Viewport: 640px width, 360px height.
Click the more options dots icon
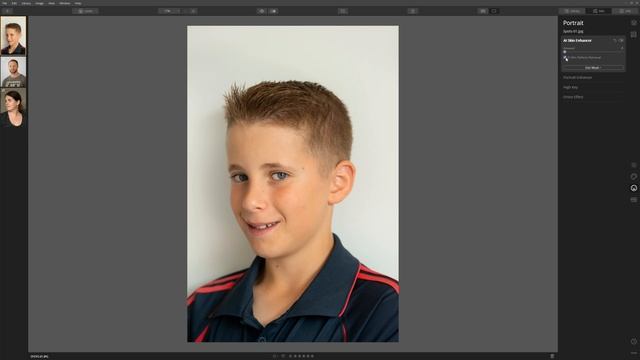633,353
